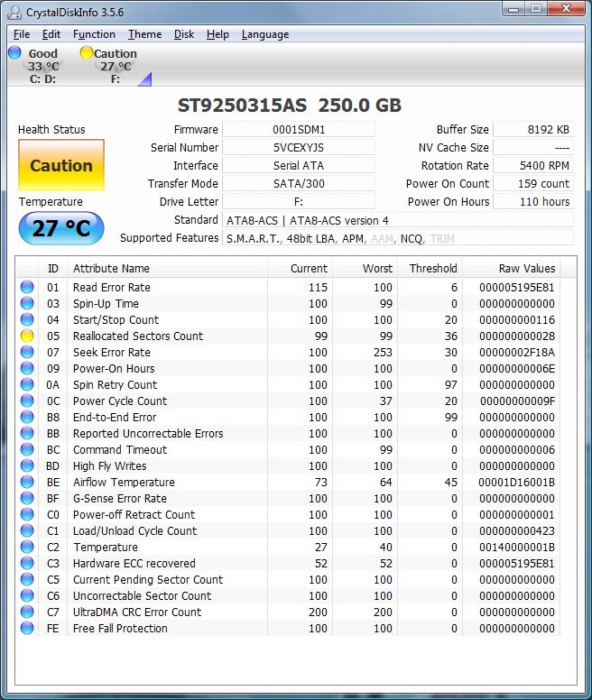This screenshot has height=700, width=592.
Task: Click the Power On Hours value 110 hours
Action: click(x=533, y=202)
